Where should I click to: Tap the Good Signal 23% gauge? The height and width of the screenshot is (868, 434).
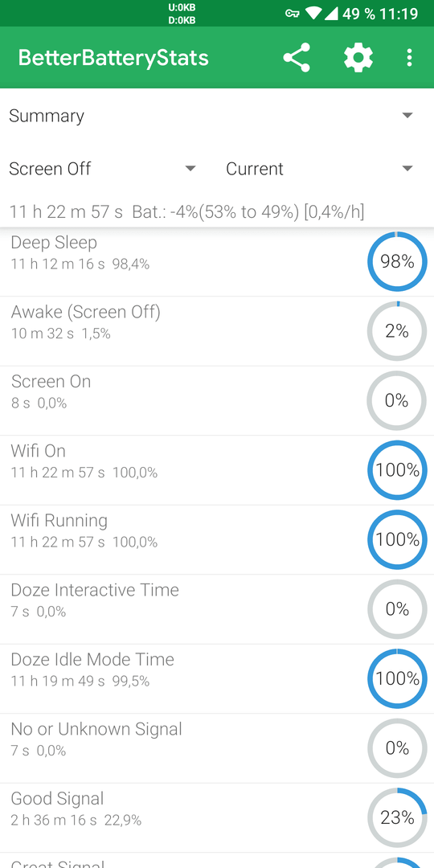click(x=397, y=817)
